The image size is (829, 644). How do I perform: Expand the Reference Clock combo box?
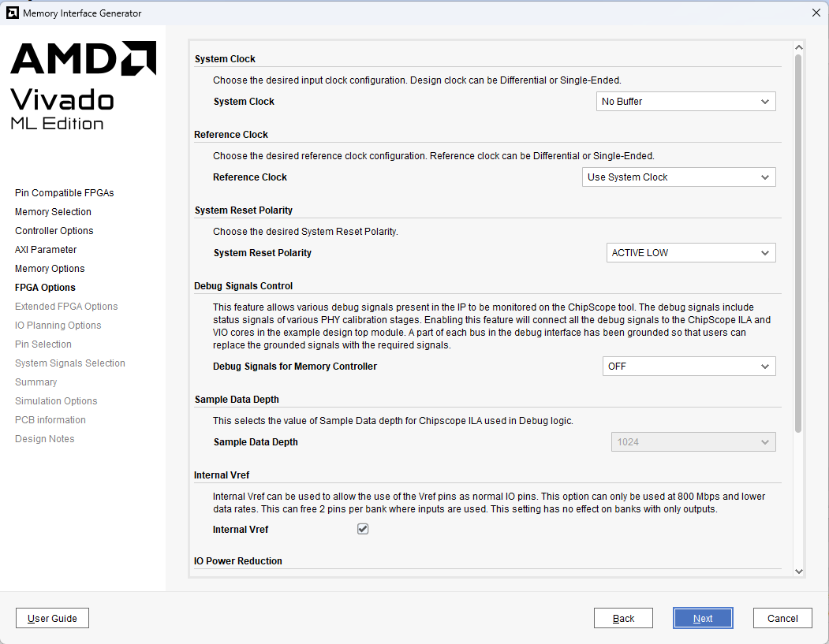pyautogui.click(x=678, y=177)
